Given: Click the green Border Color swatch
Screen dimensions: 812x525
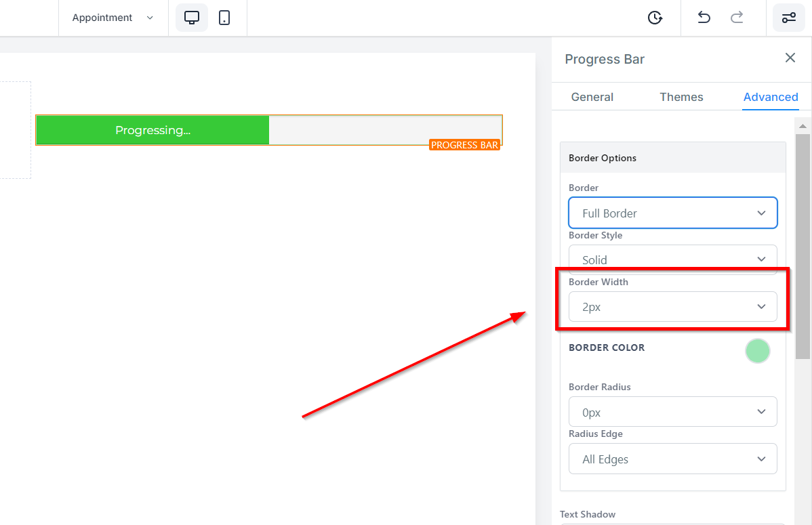Looking at the screenshot, I should click(x=758, y=351).
